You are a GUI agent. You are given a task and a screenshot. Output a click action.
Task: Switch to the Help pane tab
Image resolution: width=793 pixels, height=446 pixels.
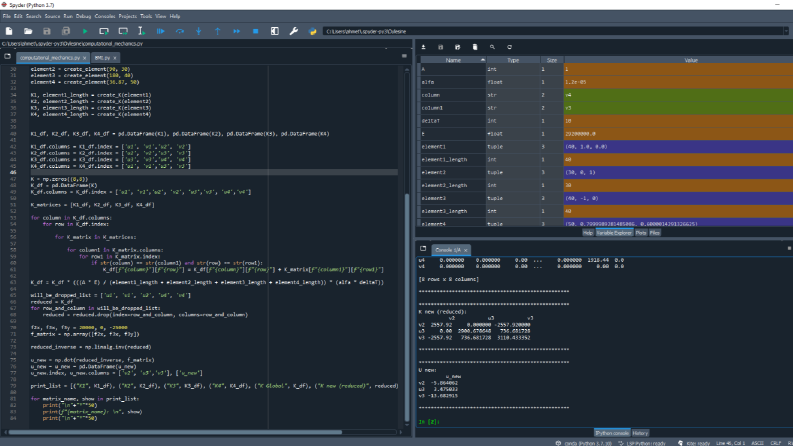588,233
